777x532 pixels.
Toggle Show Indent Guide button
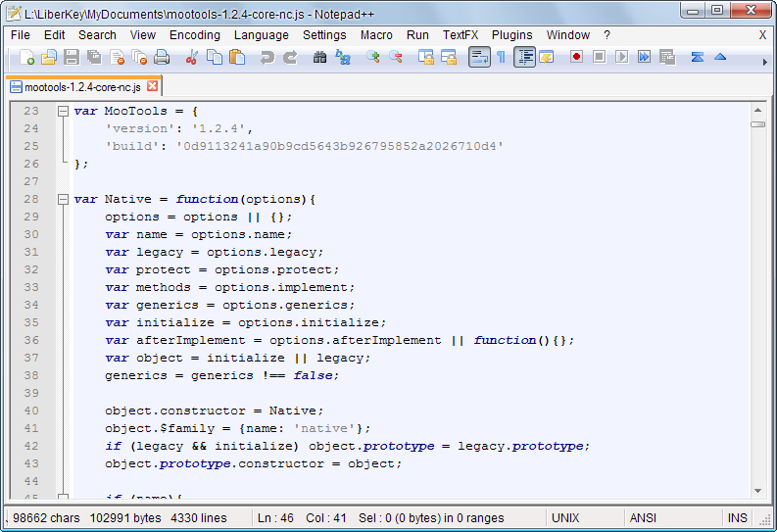(x=524, y=58)
